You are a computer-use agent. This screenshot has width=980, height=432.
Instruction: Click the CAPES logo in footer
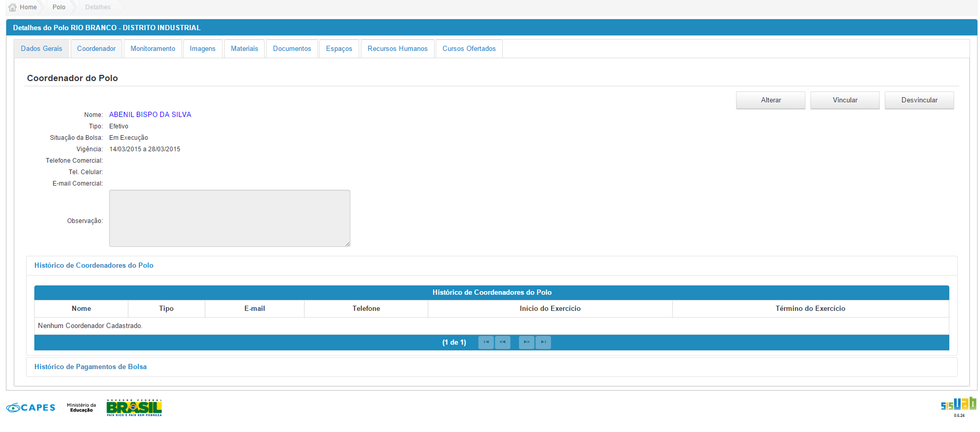pyautogui.click(x=31, y=408)
